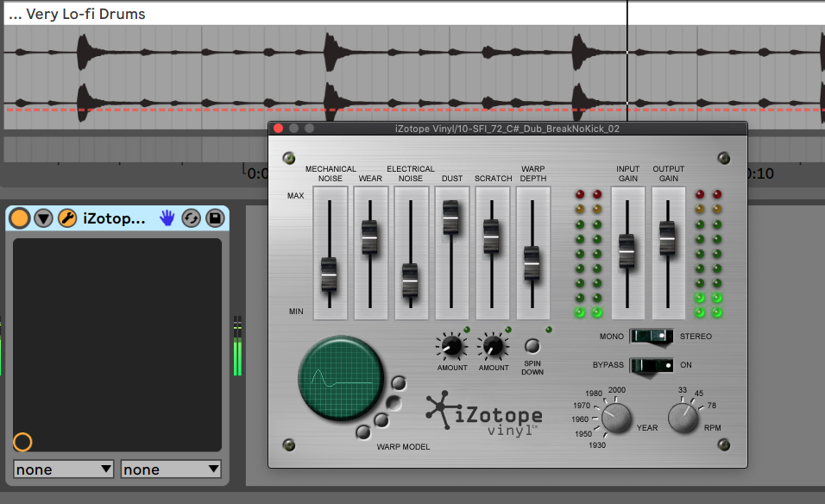Image resolution: width=825 pixels, height=504 pixels.
Task: Click the 1930 label on Year dial
Action: 597,445
